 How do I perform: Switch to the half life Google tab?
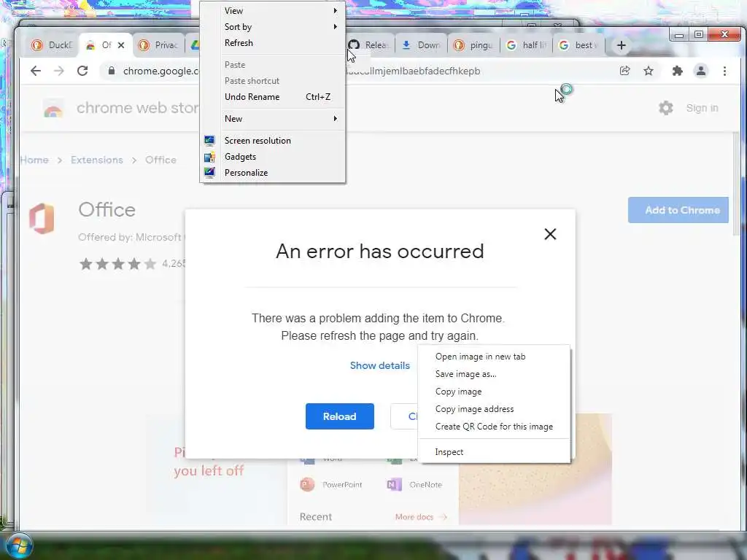tap(527, 45)
